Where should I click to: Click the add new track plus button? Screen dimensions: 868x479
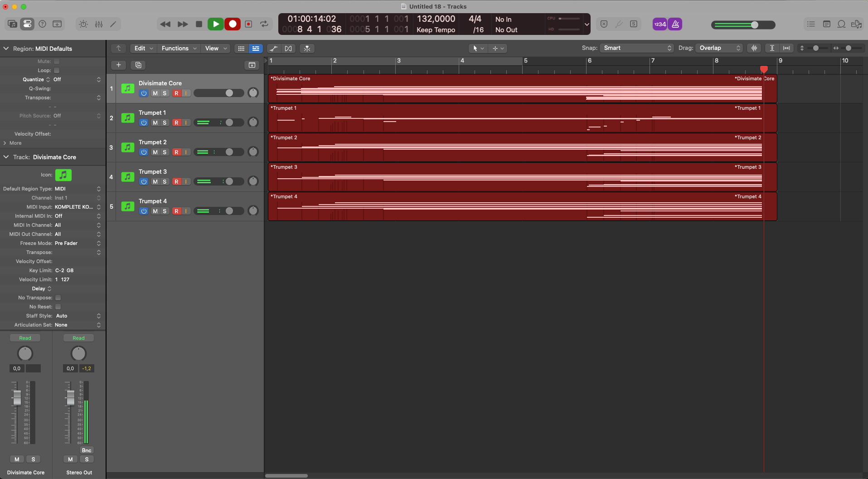(x=118, y=65)
